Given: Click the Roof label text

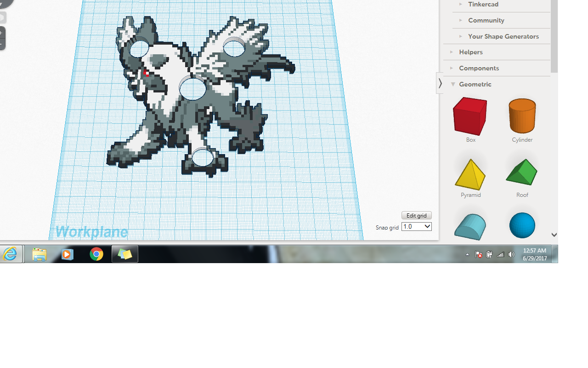Looking at the screenshot, I should (522, 195).
